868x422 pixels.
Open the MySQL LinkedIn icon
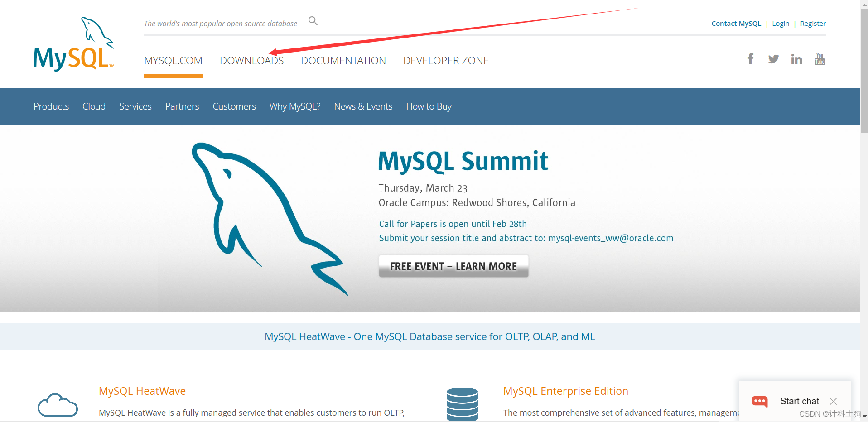(x=796, y=59)
